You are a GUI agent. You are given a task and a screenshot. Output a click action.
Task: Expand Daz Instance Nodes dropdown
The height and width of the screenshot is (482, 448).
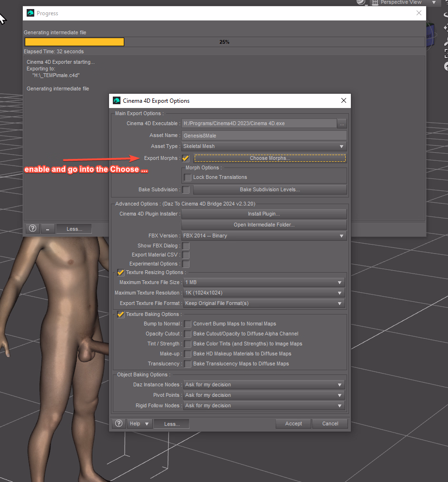tap(264, 384)
